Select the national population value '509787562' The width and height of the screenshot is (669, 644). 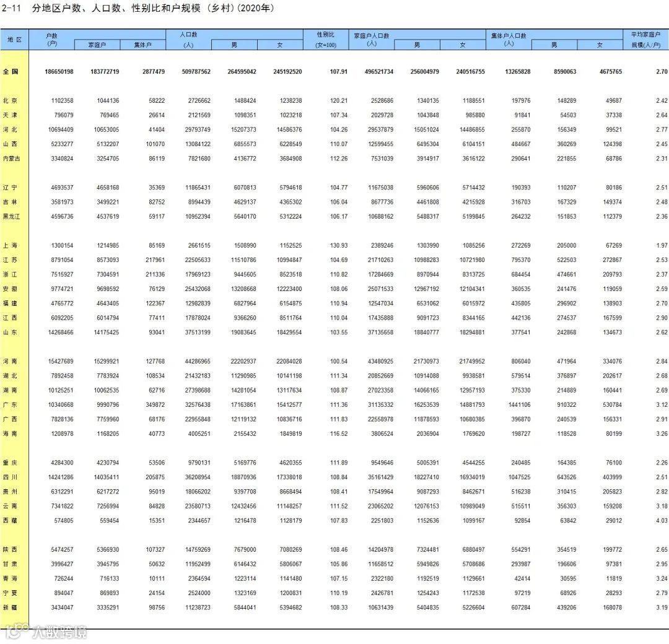click(196, 72)
